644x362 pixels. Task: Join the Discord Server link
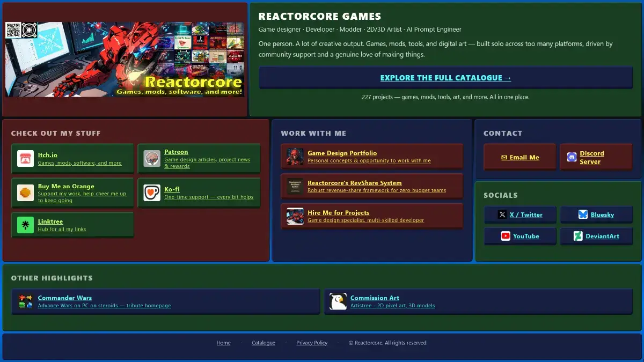click(x=592, y=158)
